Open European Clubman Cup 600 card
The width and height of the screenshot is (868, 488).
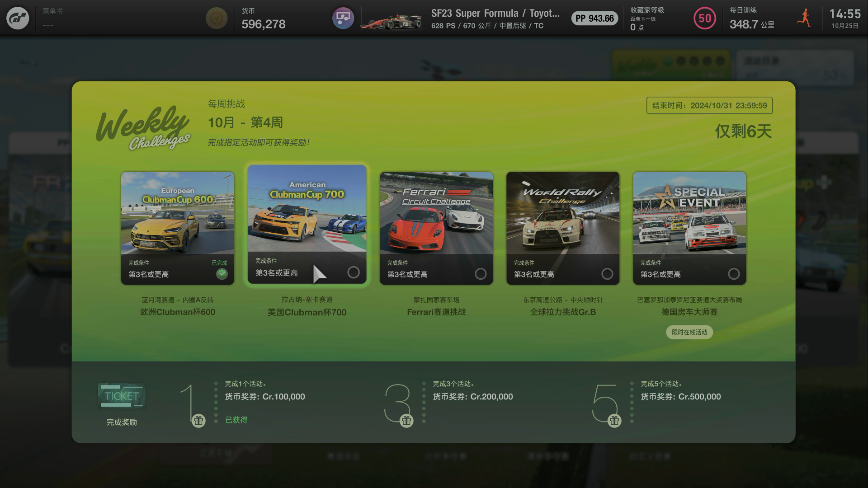pyautogui.click(x=178, y=228)
